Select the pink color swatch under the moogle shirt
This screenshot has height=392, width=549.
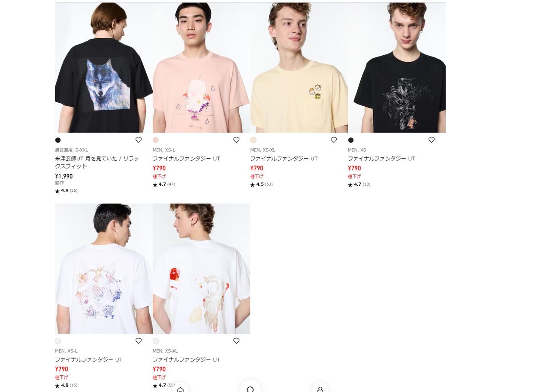pyautogui.click(x=156, y=140)
